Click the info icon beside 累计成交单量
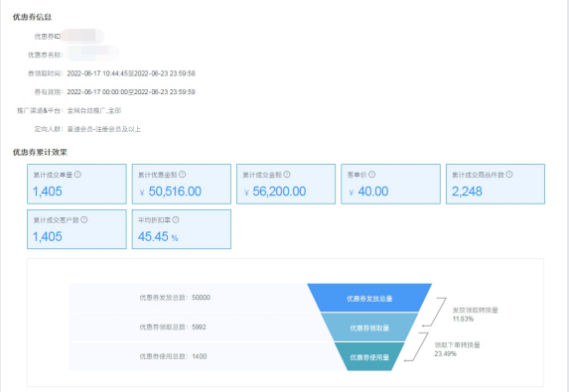 pyautogui.click(x=77, y=175)
